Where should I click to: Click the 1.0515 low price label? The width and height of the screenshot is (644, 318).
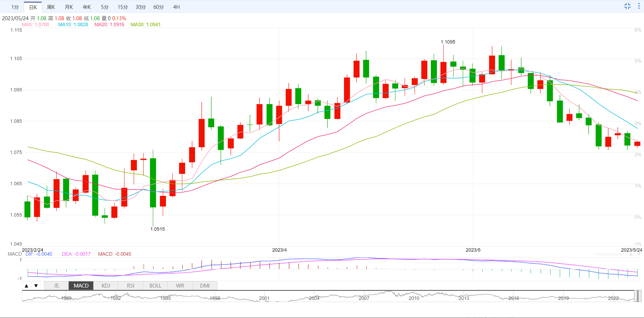(x=157, y=229)
